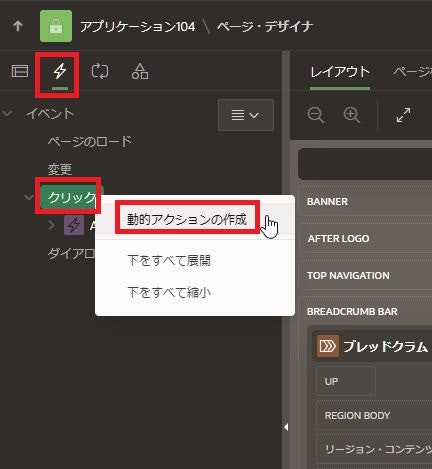Select the リージョン・コンテンツ slot

coord(374,450)
